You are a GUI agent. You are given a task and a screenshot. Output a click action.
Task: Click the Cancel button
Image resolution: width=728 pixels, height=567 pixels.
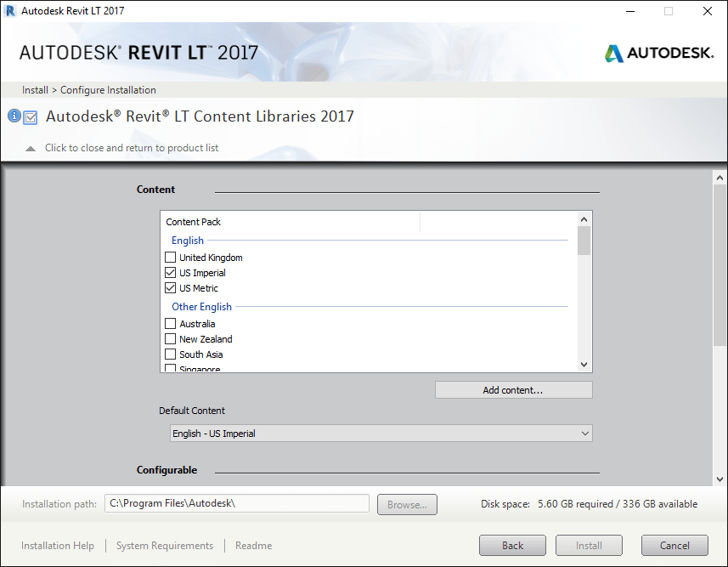[x=674, y=546]
